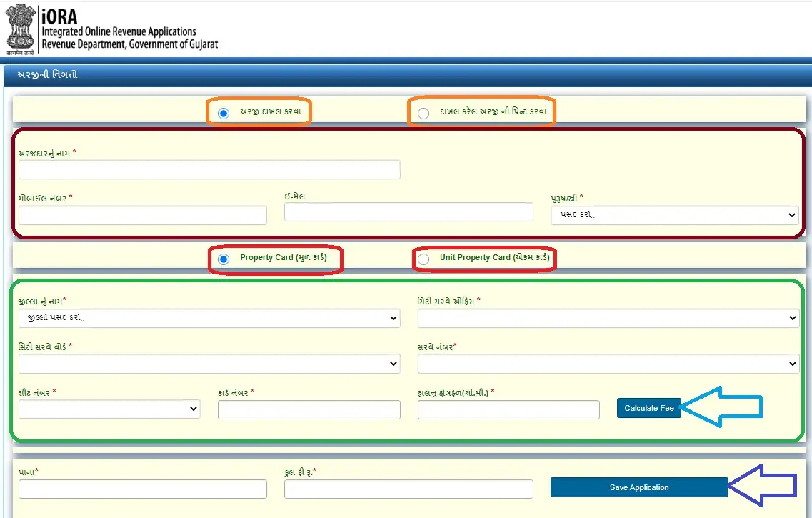The width and height of the screenshot is (812, 518).
Task: Click the card number (કાર્ડ નંબર) field
Action: (309, 409)
